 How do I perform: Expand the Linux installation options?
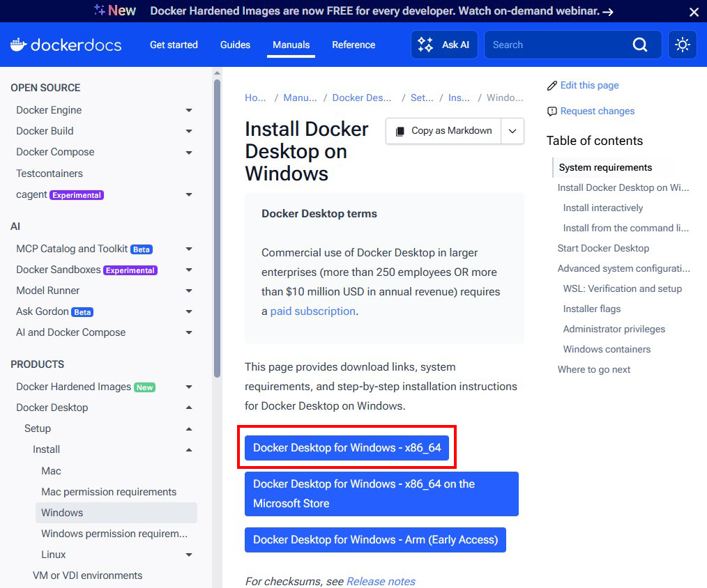(x=188, y=555)
